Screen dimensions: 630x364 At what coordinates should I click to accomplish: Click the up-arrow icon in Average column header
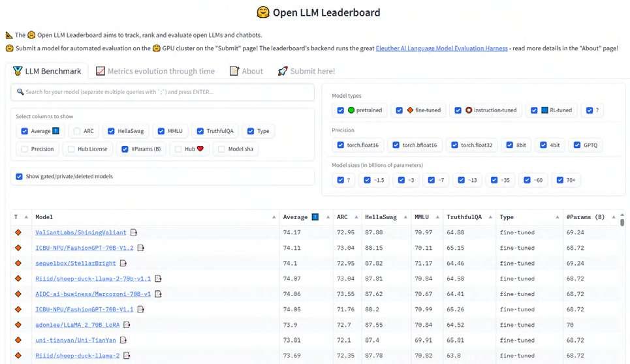(x=315, y=217)
